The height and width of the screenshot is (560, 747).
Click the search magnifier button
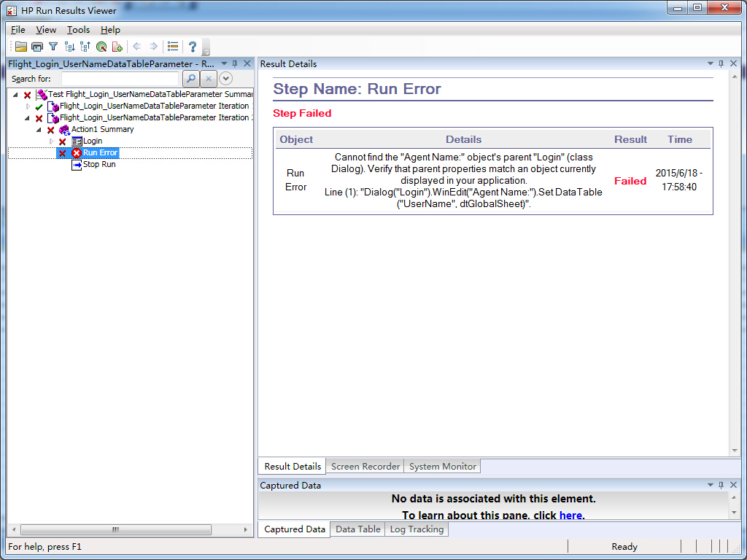(x=191, y=79)
